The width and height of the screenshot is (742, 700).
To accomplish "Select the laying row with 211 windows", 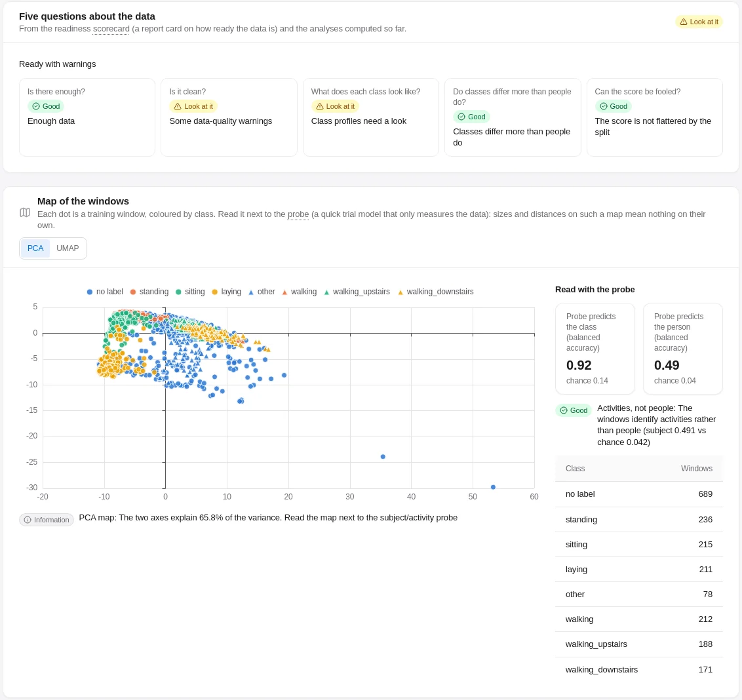I will [639, 570].
